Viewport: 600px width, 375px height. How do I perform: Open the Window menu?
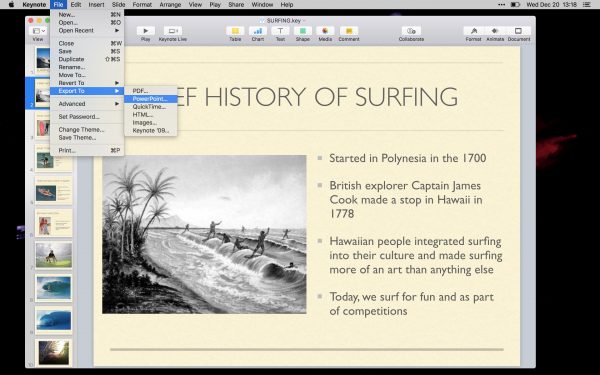click(x=262, y=5)
